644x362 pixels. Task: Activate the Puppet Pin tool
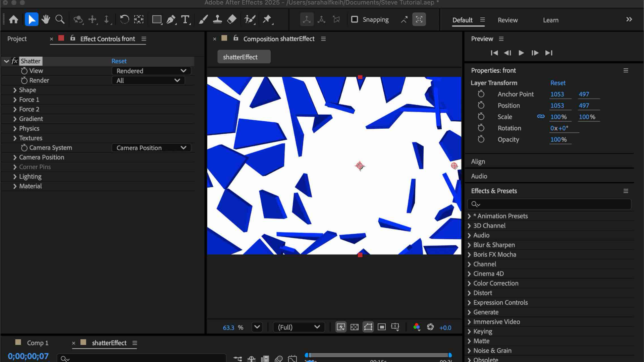(x=268, y=19)
